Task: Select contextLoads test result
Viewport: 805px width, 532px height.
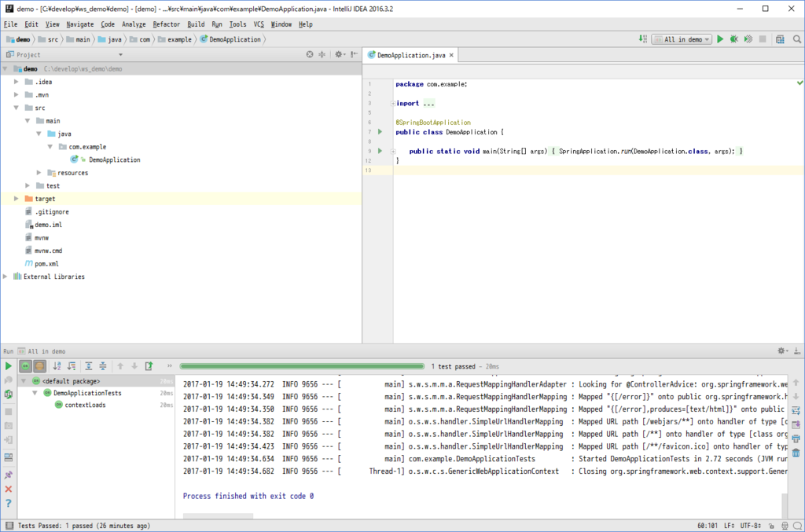Action: point(85,405)
